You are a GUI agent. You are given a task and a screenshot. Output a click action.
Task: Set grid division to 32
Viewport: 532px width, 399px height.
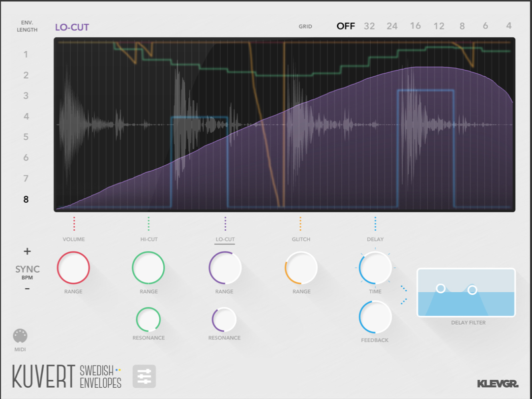coord(369,26)
